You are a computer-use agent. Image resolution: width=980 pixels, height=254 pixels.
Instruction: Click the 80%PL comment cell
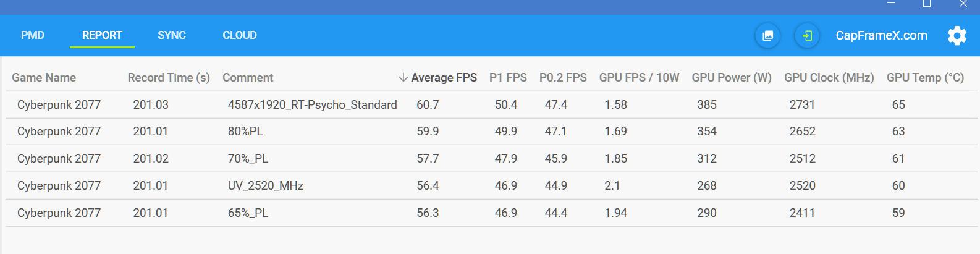[245, 132]
